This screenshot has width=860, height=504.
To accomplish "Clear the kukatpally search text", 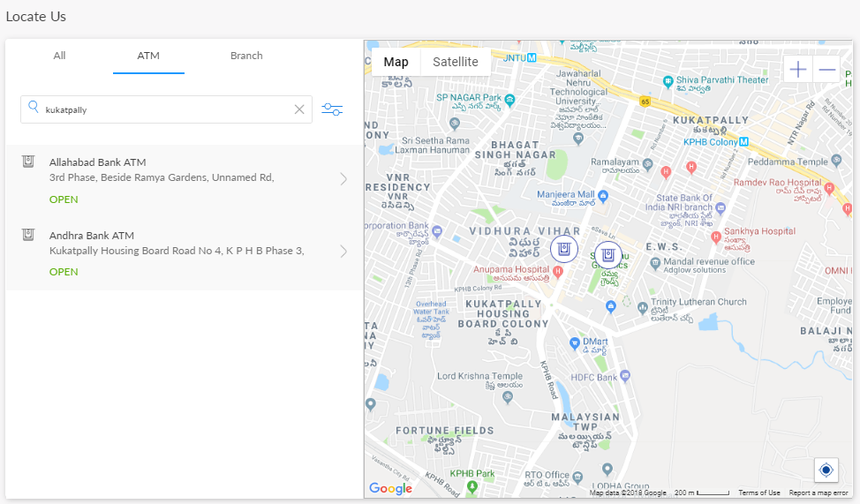I will coord(299,109).
